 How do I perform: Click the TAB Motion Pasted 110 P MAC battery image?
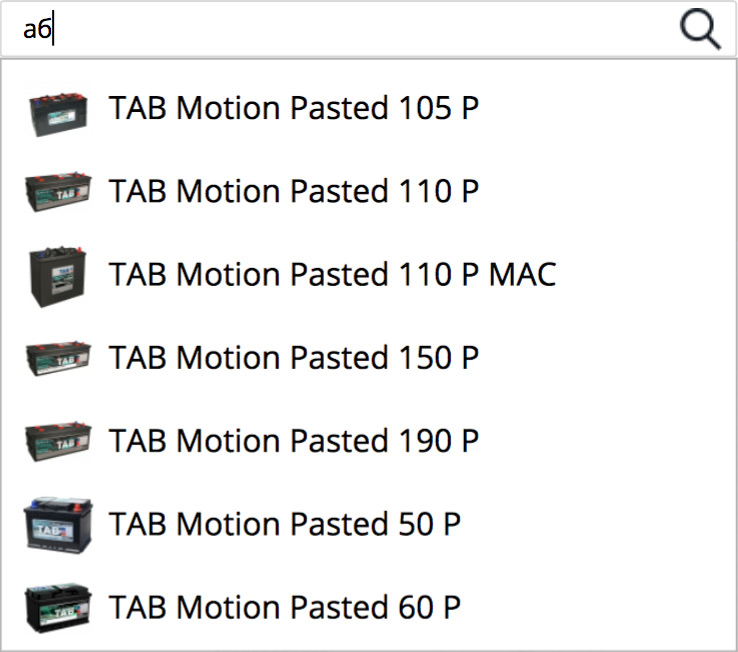point(58,276)
